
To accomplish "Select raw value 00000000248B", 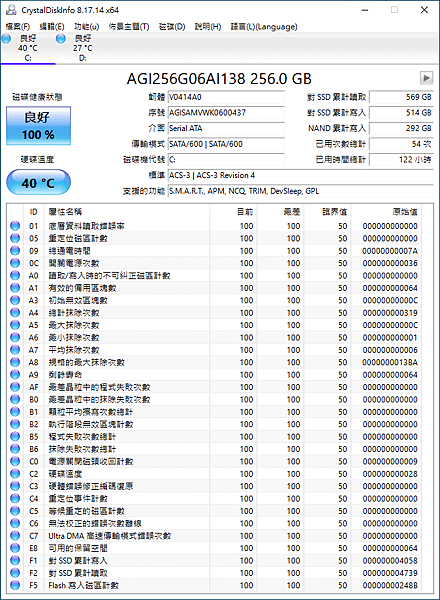I will [x=390, y=585].
